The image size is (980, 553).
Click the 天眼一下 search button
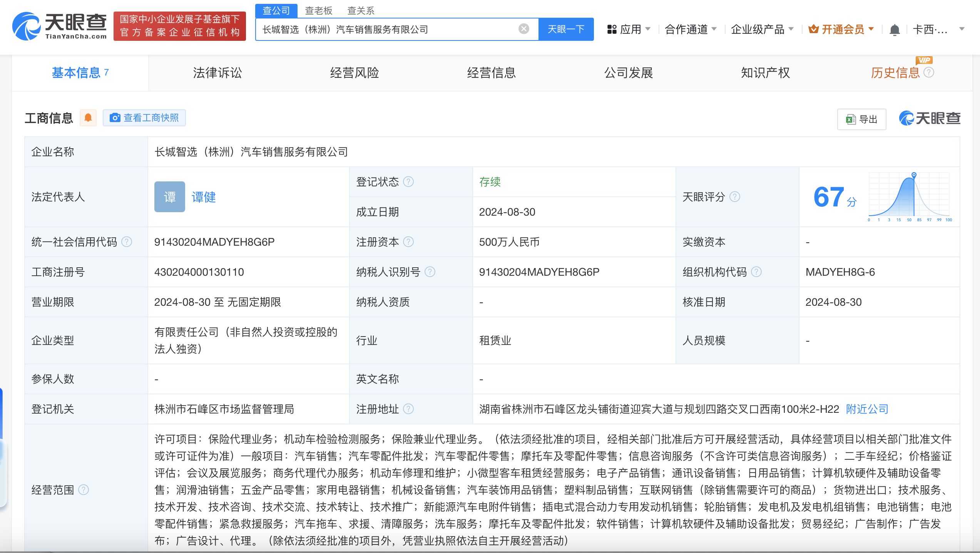tap(566, 29)
